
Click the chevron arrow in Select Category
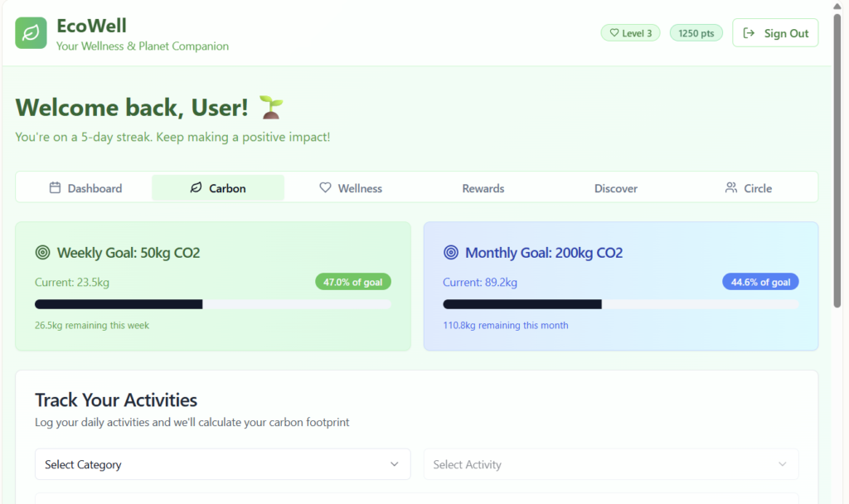coord(395,464)
